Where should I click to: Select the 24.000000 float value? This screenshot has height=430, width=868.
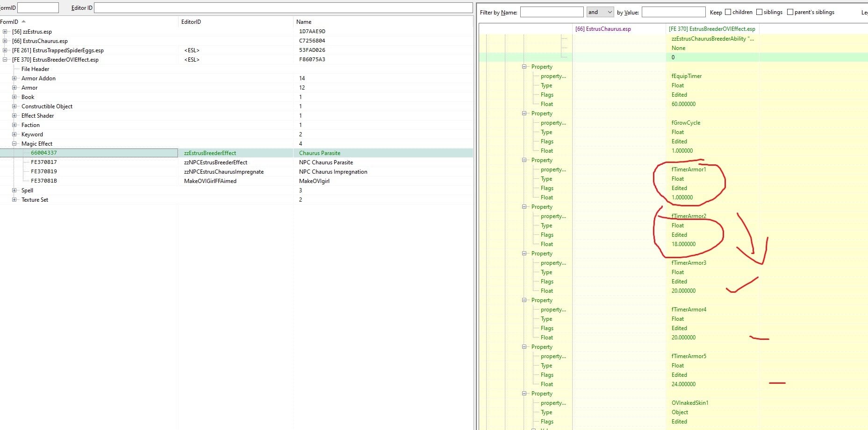coord(683,384)
